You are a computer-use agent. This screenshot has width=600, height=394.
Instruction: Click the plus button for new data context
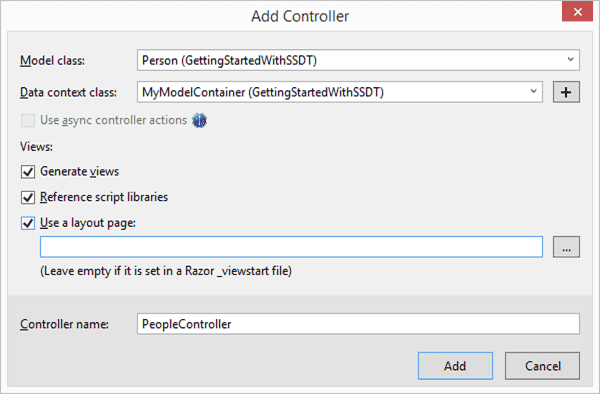[x=566, y=92]
